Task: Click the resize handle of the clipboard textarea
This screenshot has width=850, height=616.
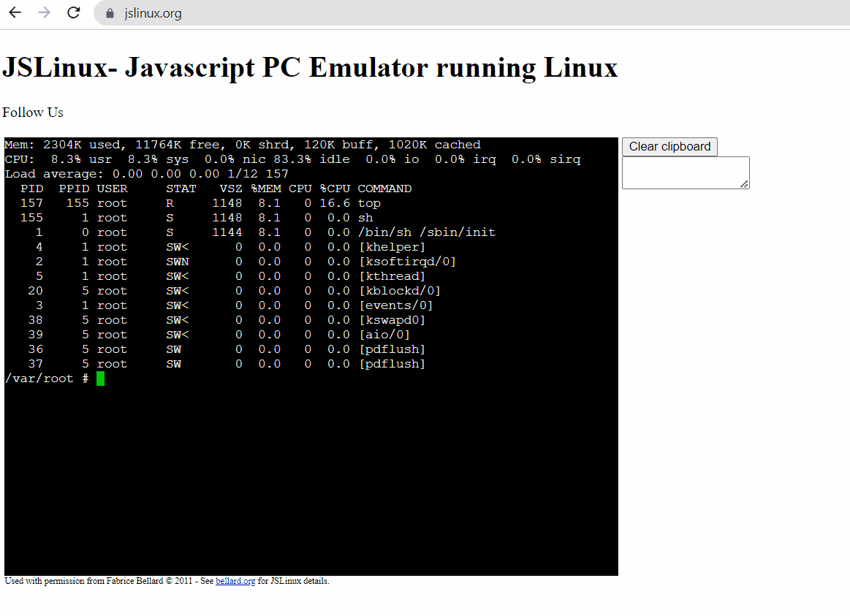Action: coord(745,185)
